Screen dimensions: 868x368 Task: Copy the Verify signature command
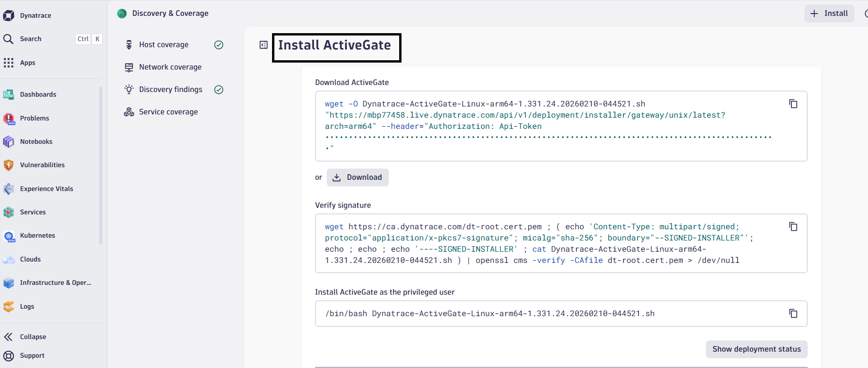tap(793, 226)
